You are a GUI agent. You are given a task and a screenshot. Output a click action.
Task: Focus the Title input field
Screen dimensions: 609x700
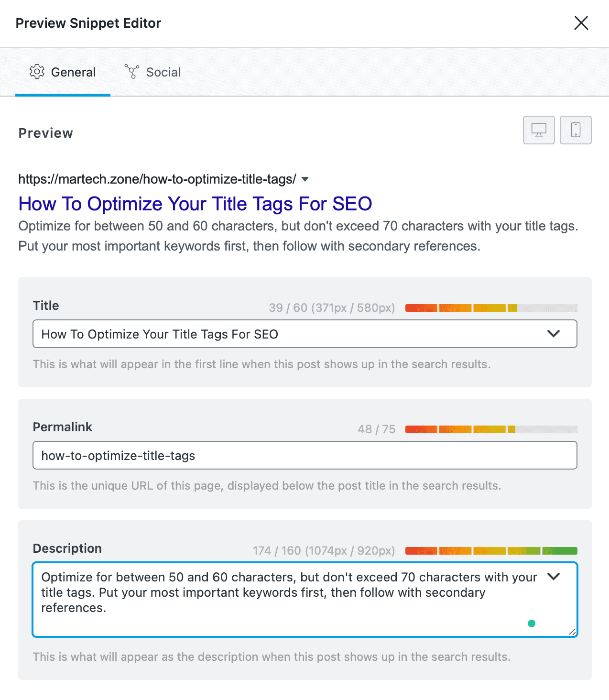[x=287, y=334]
